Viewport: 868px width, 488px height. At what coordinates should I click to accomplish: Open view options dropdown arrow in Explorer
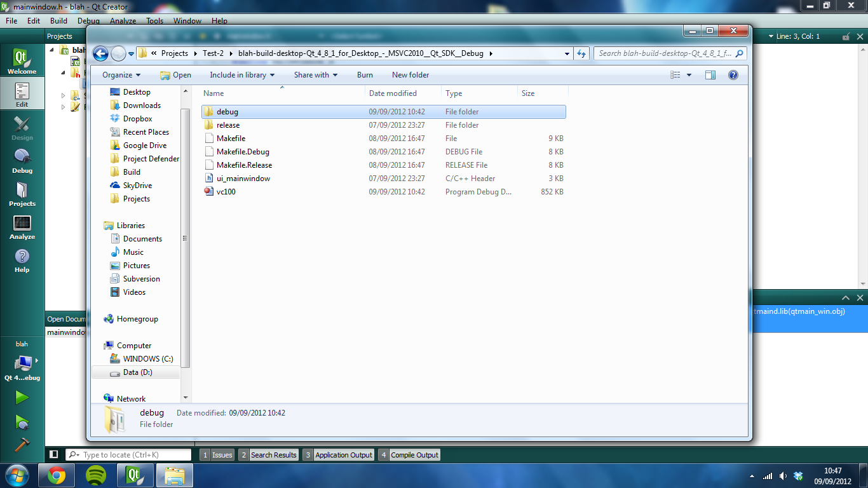(x=689, y=75)
